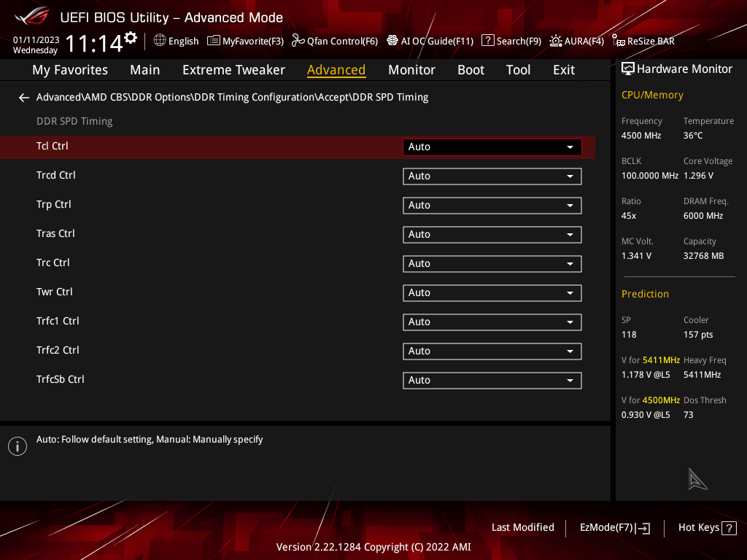Viewport: 747px width, 560px height.
Task: Click the Hot Keys question mark icon
Action: pos(729,528)
